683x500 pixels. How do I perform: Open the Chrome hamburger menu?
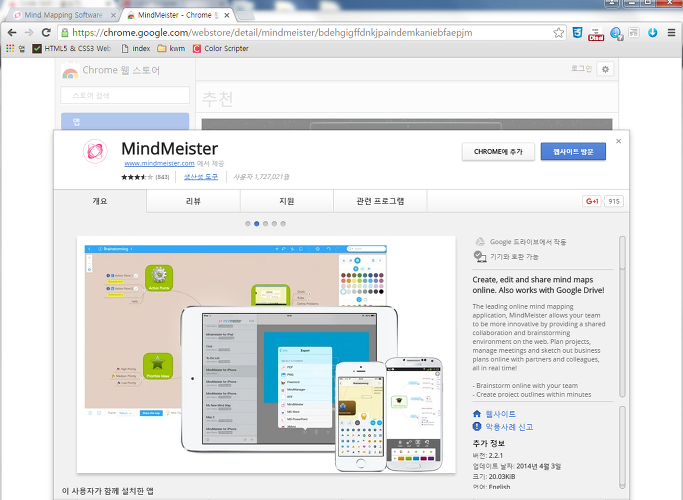[x=671, y=33]
